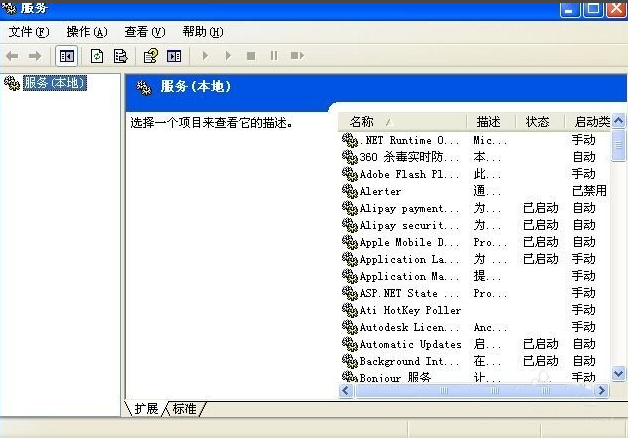Click the gear icon beside Autodesk Licen...
The image size is (628, 438).
[350, 327]
